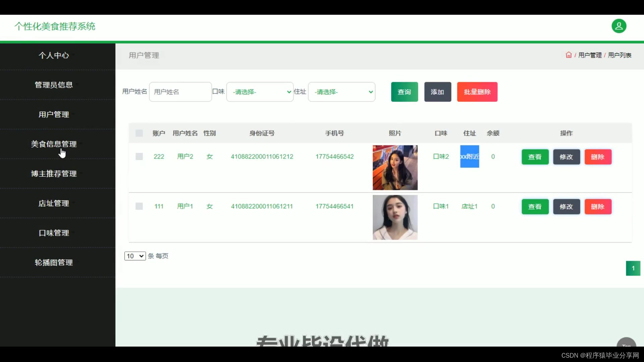Expand the 10 per-page dropdown

click(x=135, y=256)
